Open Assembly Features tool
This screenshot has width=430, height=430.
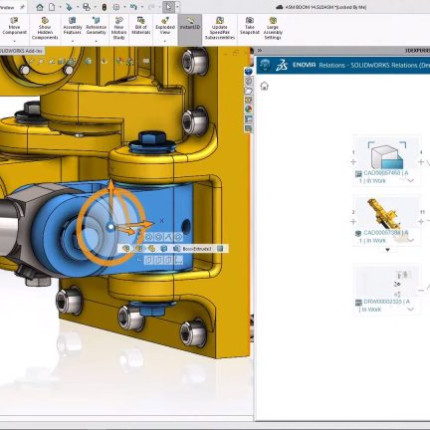click(72, 26)
